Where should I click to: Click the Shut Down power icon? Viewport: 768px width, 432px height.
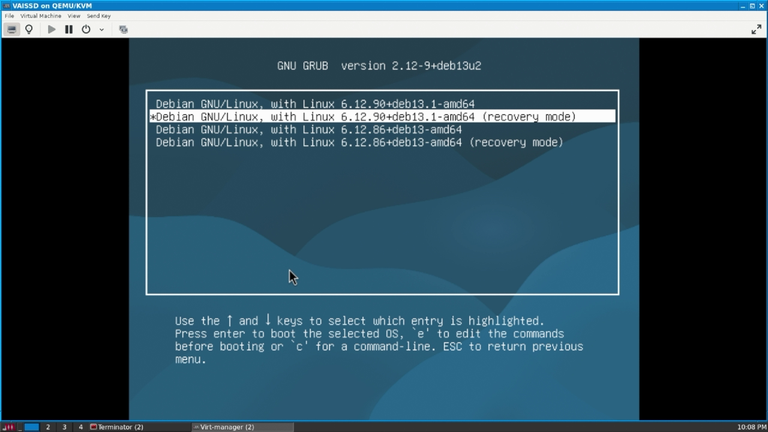click(86, 29)
